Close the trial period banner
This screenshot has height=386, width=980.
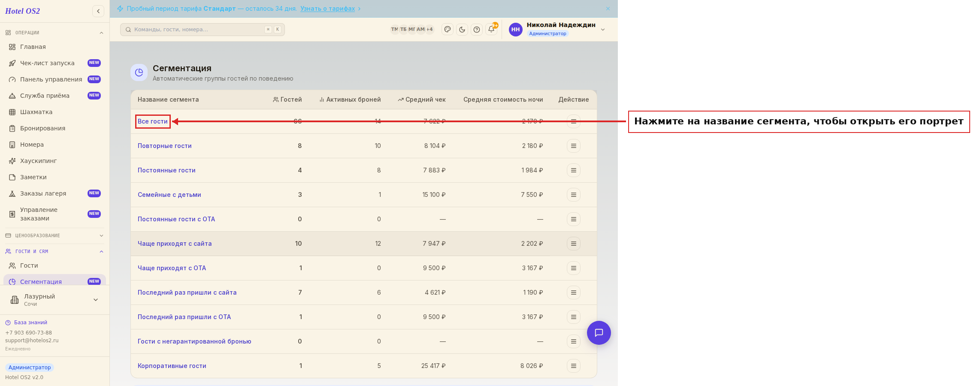(608, 9)
